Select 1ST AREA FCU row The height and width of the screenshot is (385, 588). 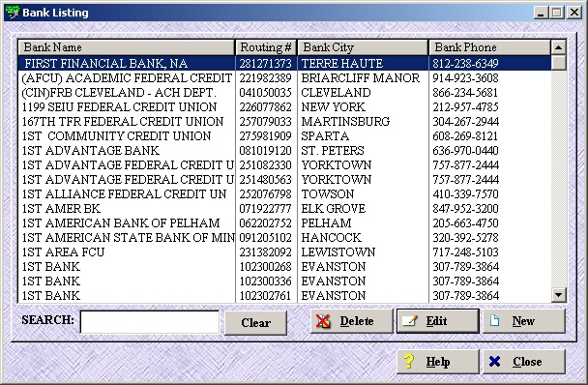(284, 252)
